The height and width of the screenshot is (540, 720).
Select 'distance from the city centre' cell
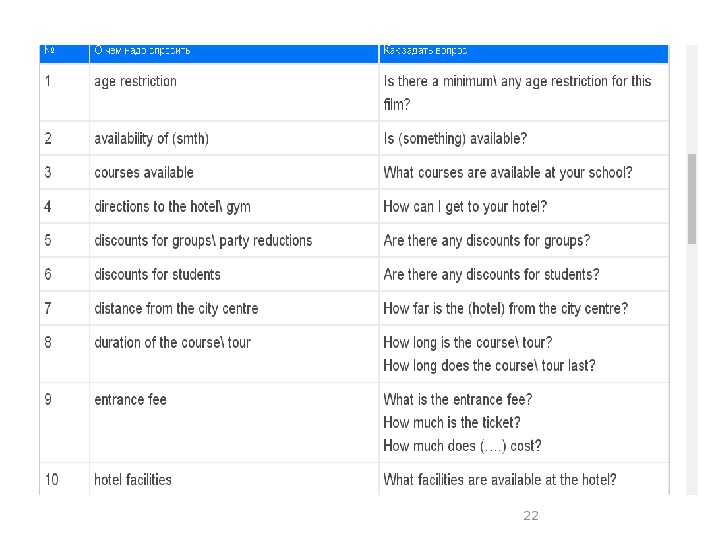pyautogui.click(x=234, y=308)
